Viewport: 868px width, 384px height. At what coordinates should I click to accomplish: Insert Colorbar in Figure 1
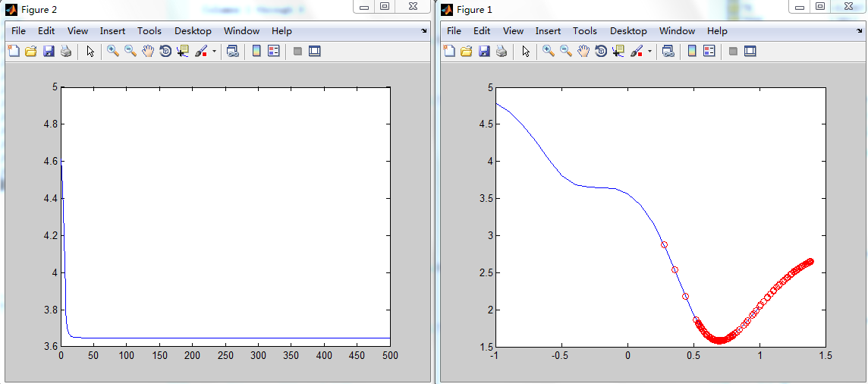point(692,52)
